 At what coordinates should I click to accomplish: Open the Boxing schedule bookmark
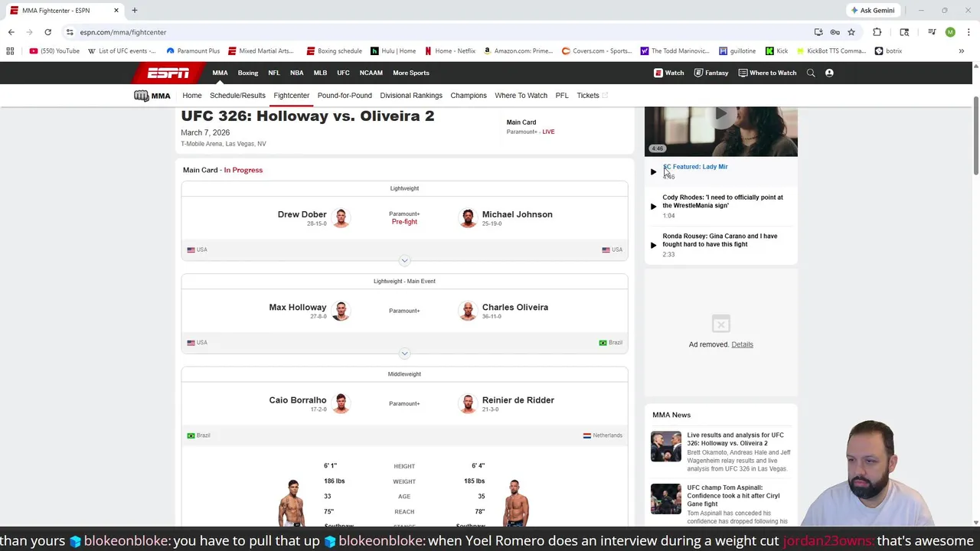click(x=334, y=51)
